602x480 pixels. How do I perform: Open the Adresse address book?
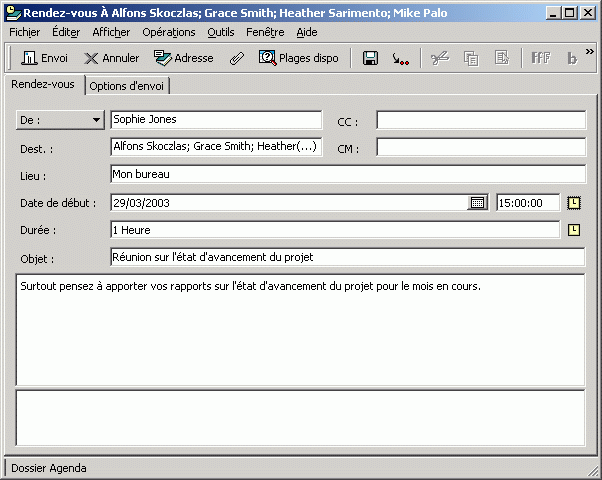[x=184, y=58]
